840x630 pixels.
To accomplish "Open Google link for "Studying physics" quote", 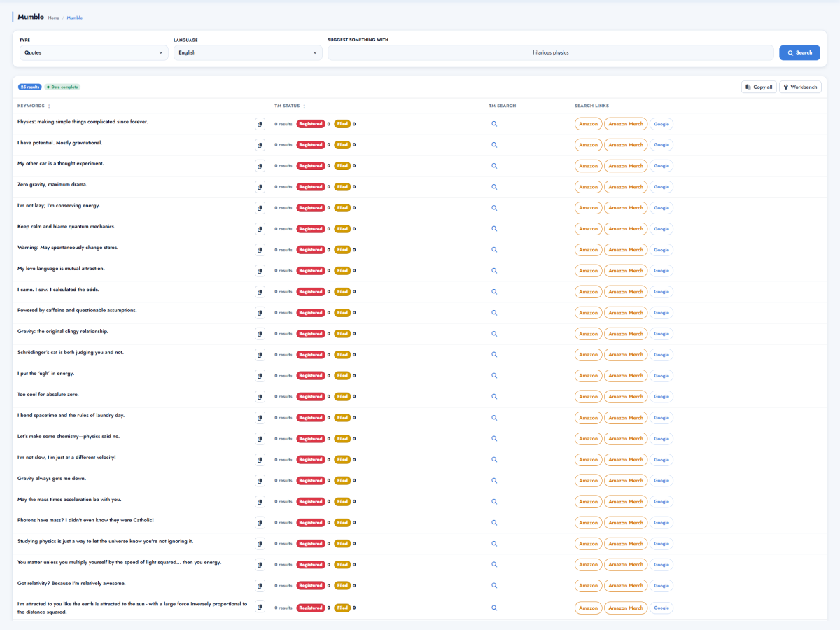I will pyautogui.click(x=661, y=544).
